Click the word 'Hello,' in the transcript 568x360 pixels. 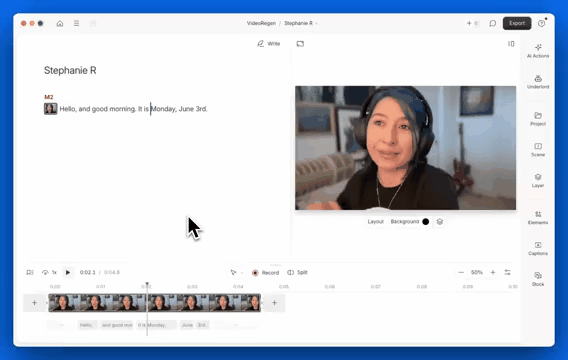(x=68, y=109)
